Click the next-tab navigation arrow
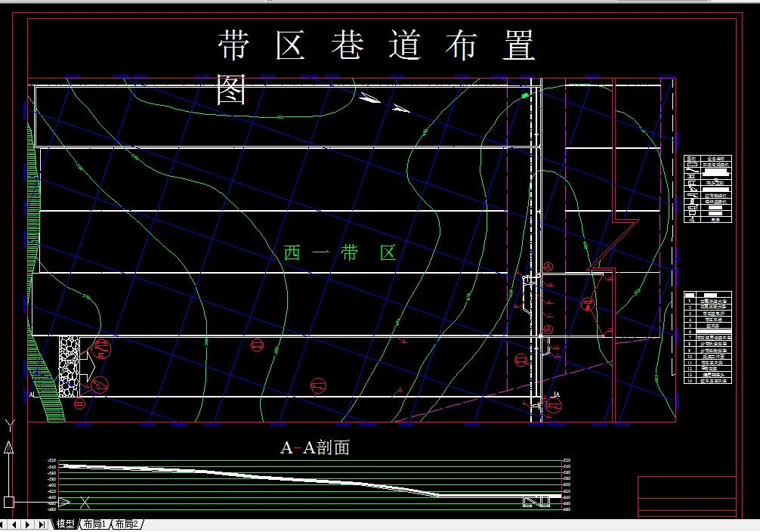Screen dimensions: 760x532 coord(28,523)
